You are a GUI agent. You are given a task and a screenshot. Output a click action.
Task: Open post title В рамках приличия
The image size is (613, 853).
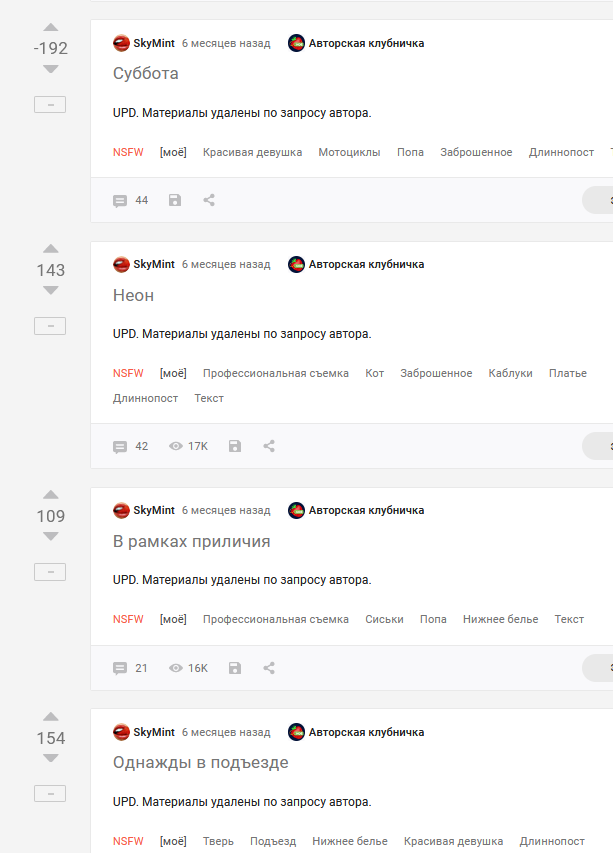click(x=191, y=541)
